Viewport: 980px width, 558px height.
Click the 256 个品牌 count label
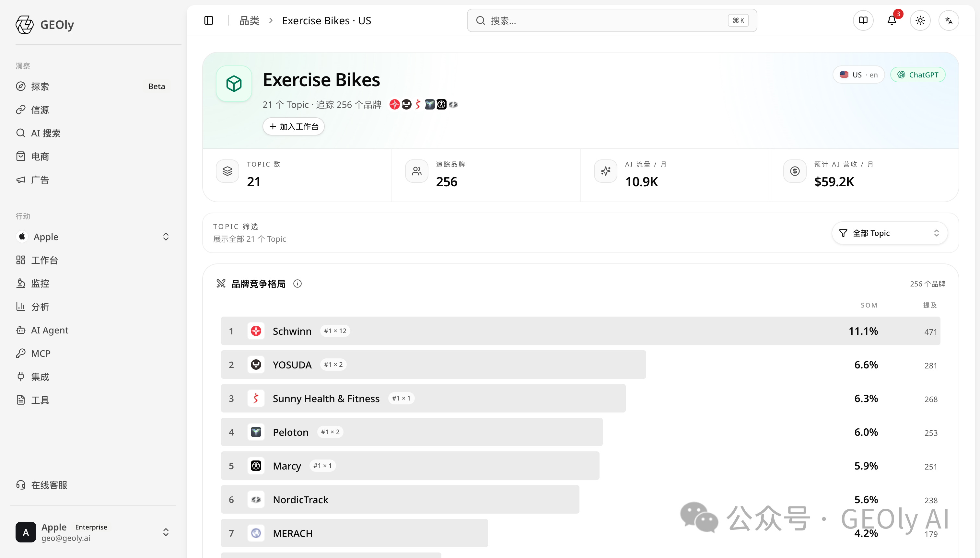click(x=928, y=284)
